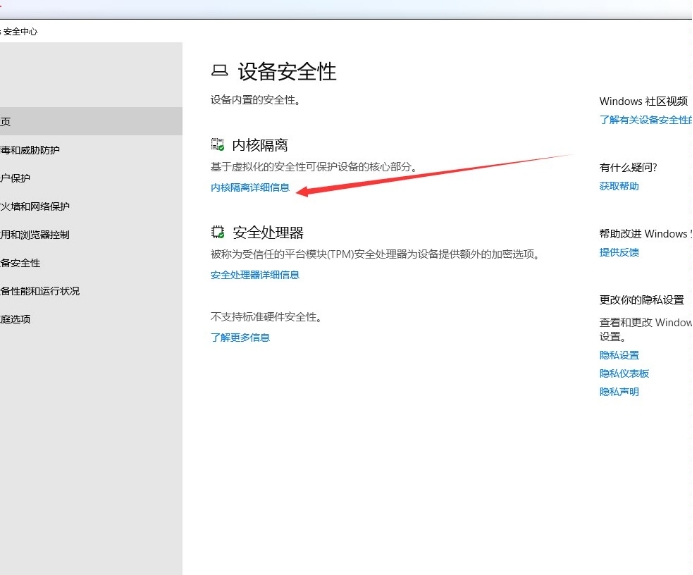Screen dimensions: 693x575
Task: Go to the home (首页) sidebar item
Action: click(6, 121)
